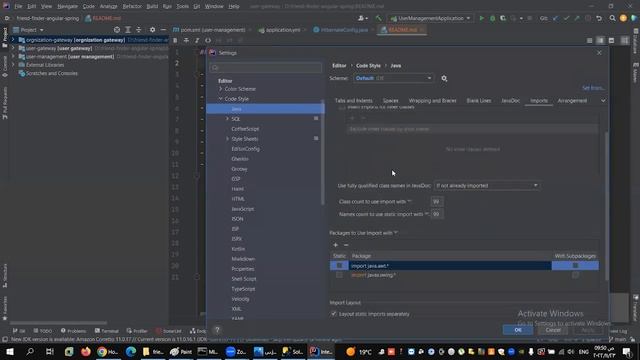Open Firefox from the taskbar
The image size is (640, 360).
click(86, 351)
